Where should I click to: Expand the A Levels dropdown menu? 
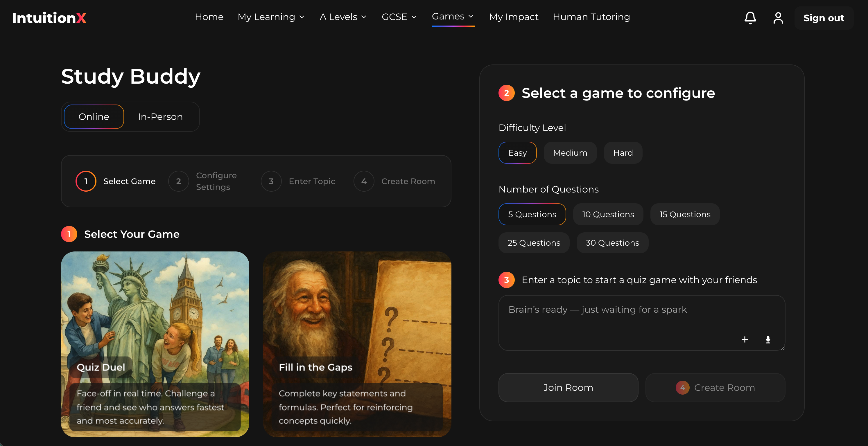343,17
